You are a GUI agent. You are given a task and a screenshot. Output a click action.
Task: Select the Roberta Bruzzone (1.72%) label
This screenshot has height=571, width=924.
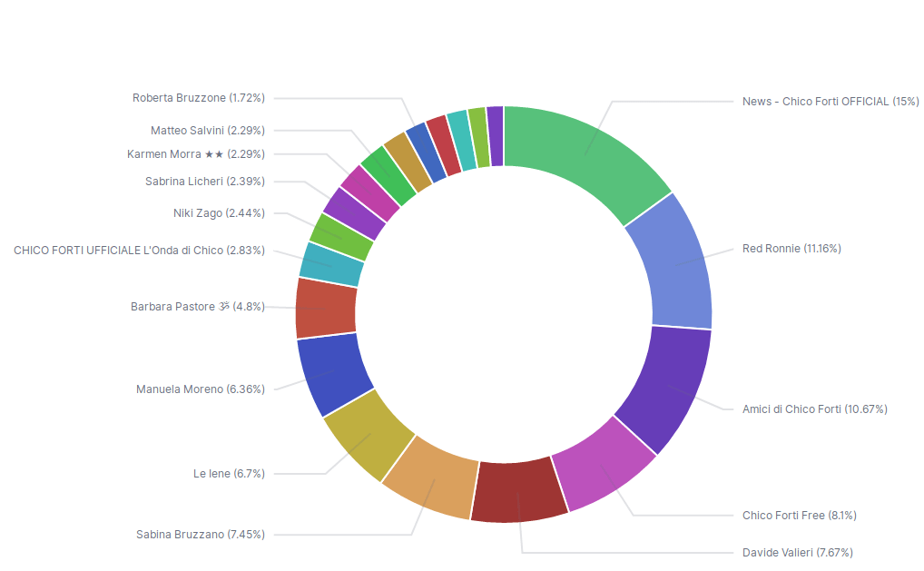click(x=199, y=98)
